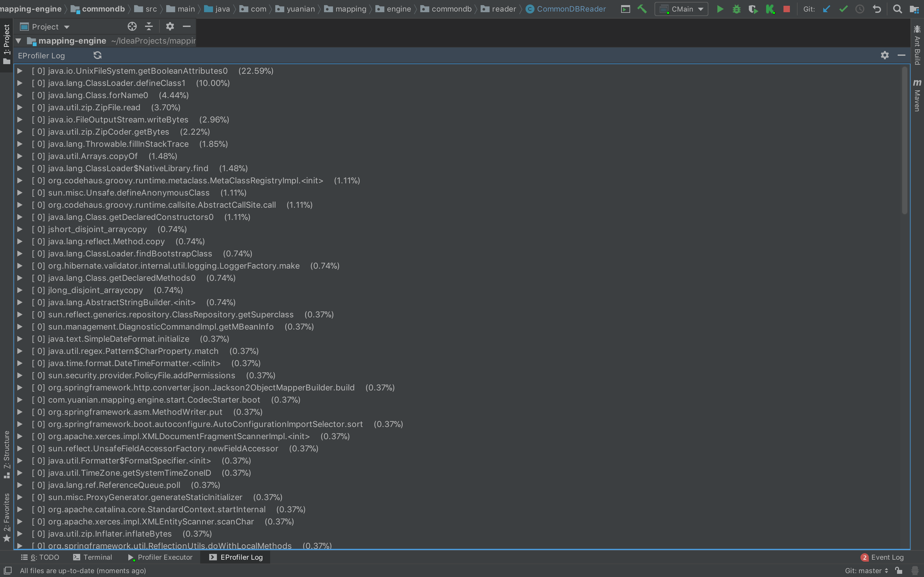Expand the getBooleanAttributes0 profiler entry
The width and height of the screenshot is (924, 577).
20,71
